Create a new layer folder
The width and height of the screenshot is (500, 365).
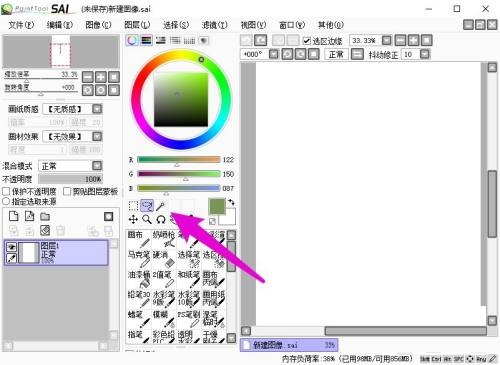coord(45,217)
